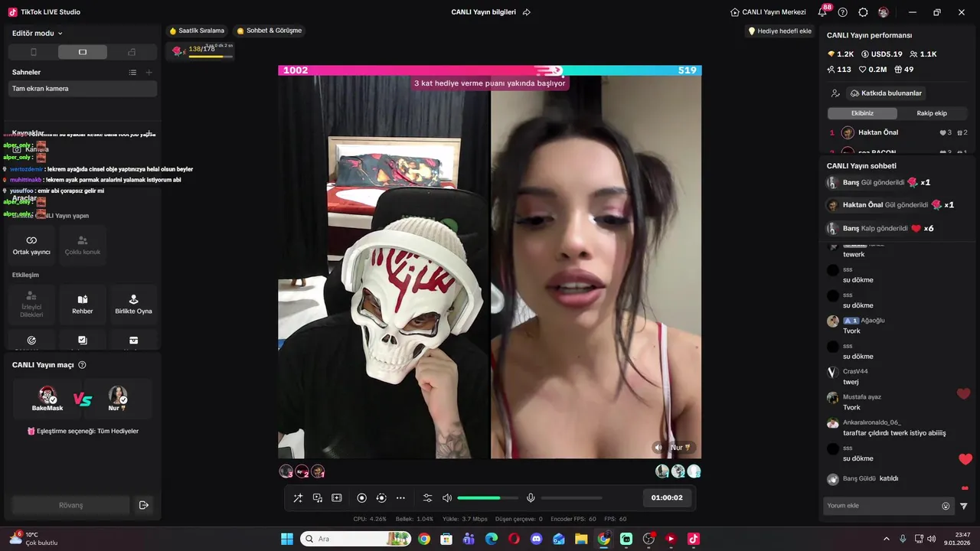
Task: Click the share arrow beside CANLI Yayın bilgileri
Action: click(x=526, y=12)
